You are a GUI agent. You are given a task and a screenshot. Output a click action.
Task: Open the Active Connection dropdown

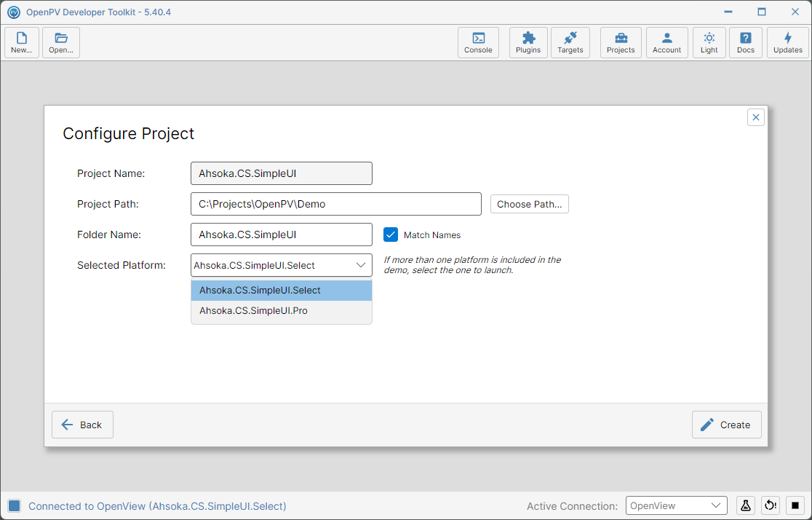coord(677,505)
